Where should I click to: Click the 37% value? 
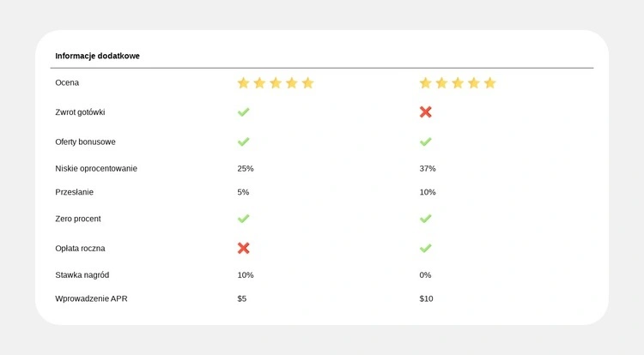pyautogui.click(x=428, y=168)
